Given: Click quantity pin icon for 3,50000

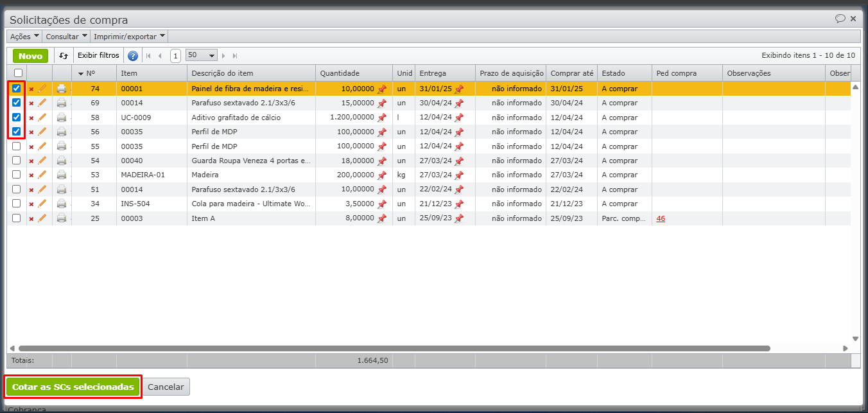Looking at the screenshot, I should [x=382, y=204].
